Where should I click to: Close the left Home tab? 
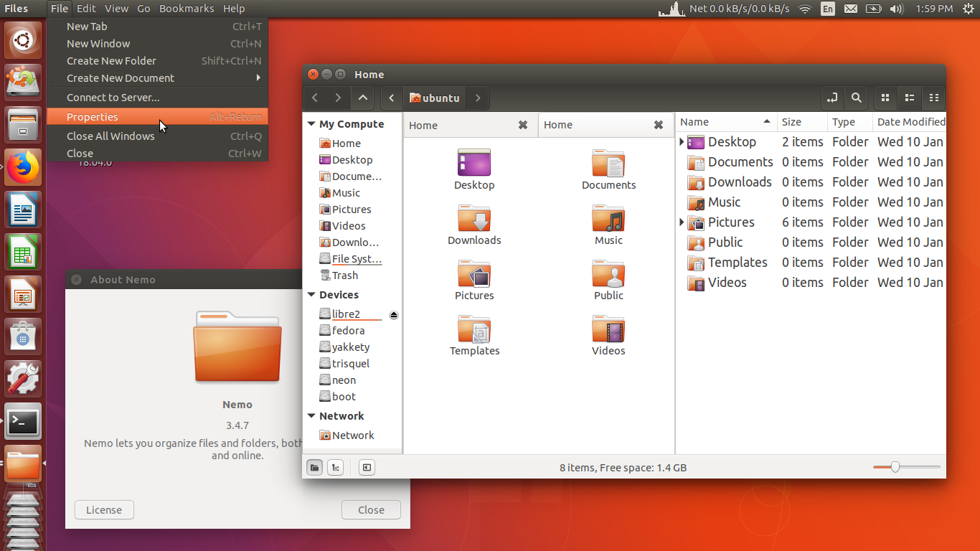point(523,125)
